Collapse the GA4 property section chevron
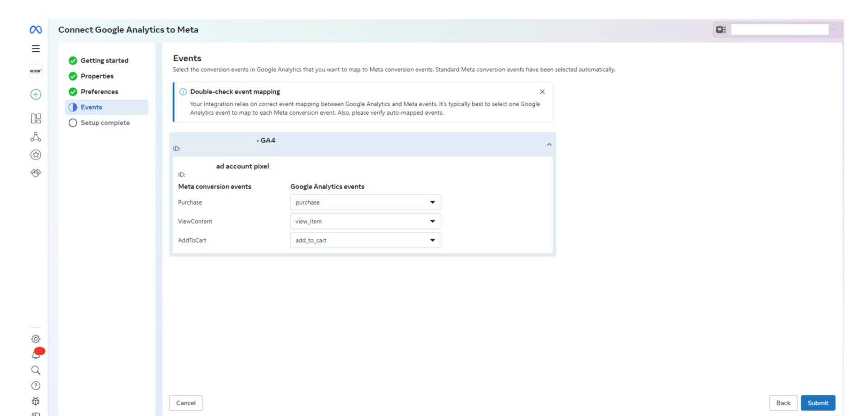This screenshot has width=868, height=416. (x=549, y=145)
